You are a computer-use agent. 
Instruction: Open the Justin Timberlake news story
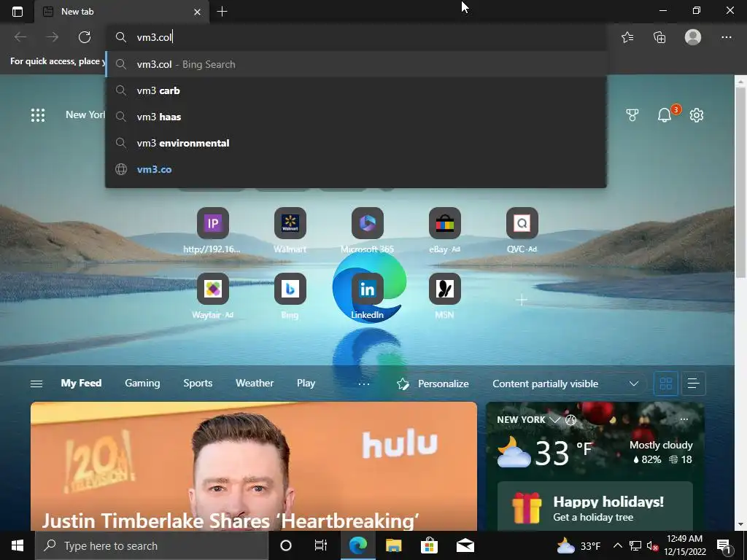tap(253, 466)
